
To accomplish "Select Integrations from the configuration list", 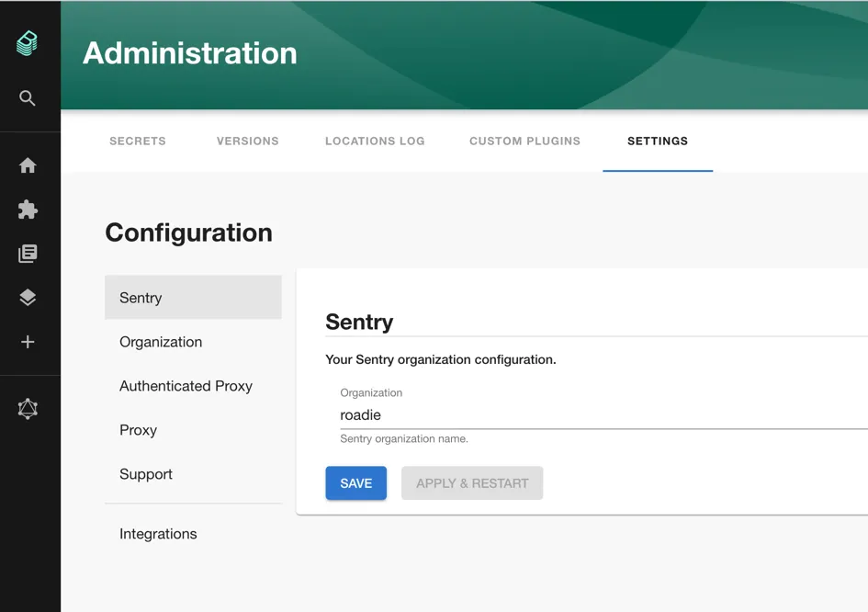I will [x=158, y=533].
